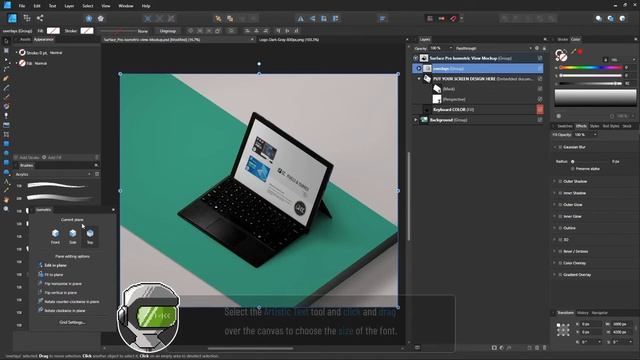Click the Grid Settings button
The height and width of the screenshot is (360, 640).
(72, 322)
